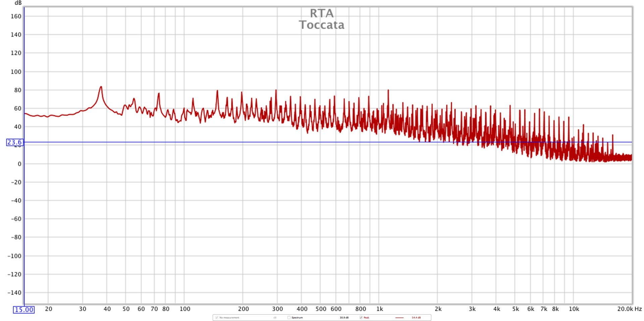This screenshot has width=644, height=321.
Task: Click the 30.9 dB Spectrum value
Action: (x=344, y=317)
